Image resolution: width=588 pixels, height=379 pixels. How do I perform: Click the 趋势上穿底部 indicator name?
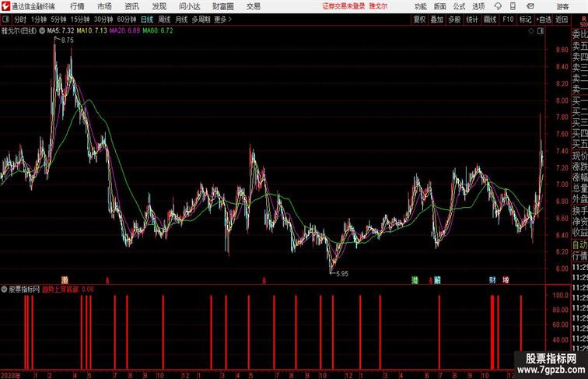point(61,290)
